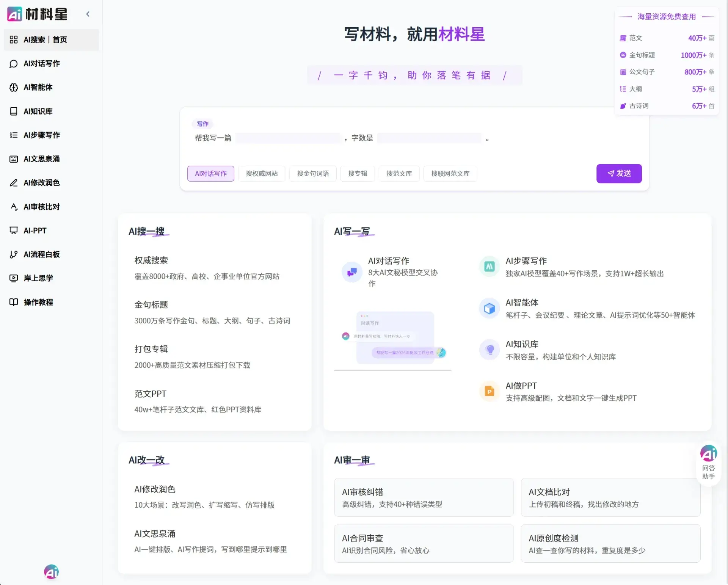Open AI智能体 brain icon in sidebar
This screenshot has height=585, width=728.
[14, 88]
